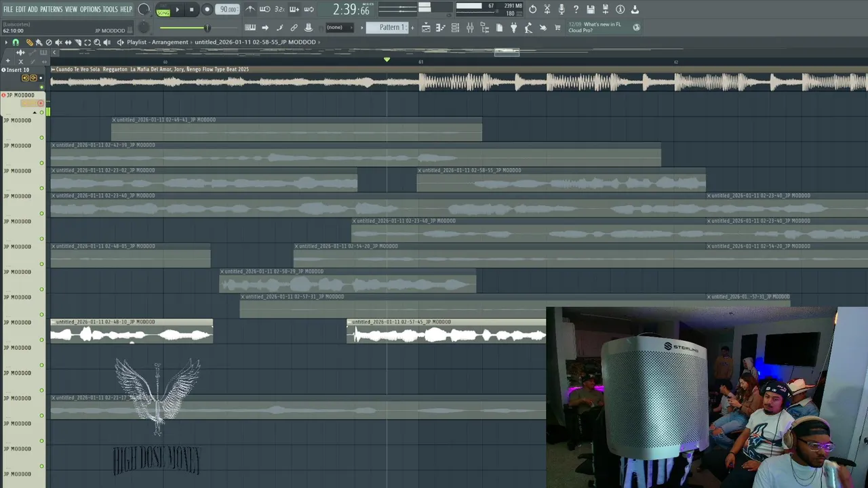Open the OPTIONS menu
868x488 pixels.
point(90,9)
